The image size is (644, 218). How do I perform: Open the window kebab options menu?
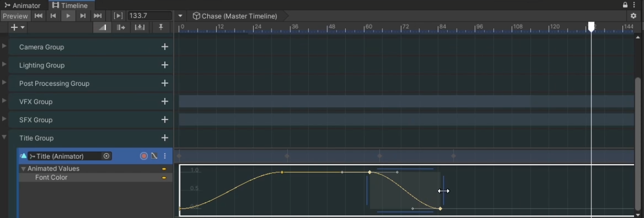(635, 5)
